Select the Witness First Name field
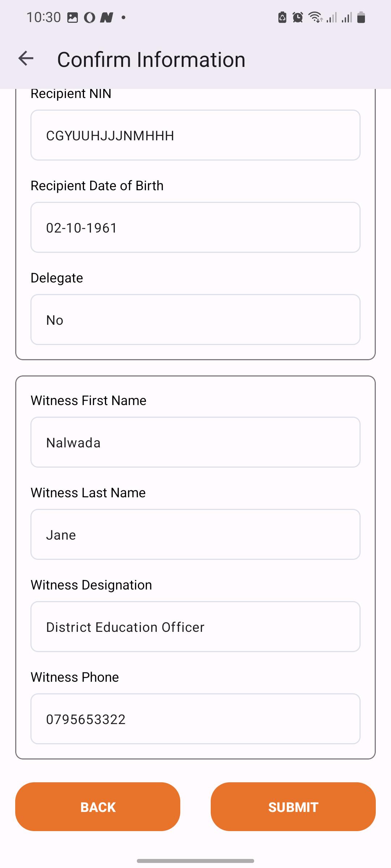The width and height of the screenshot is (391, 868). 195,442
